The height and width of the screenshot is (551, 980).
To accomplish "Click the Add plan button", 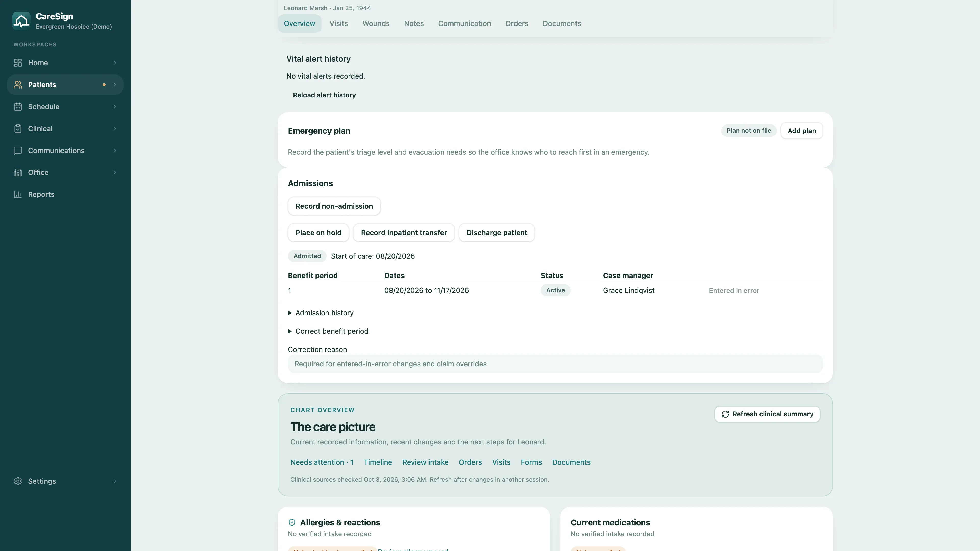I will click(x=802, y=131).
